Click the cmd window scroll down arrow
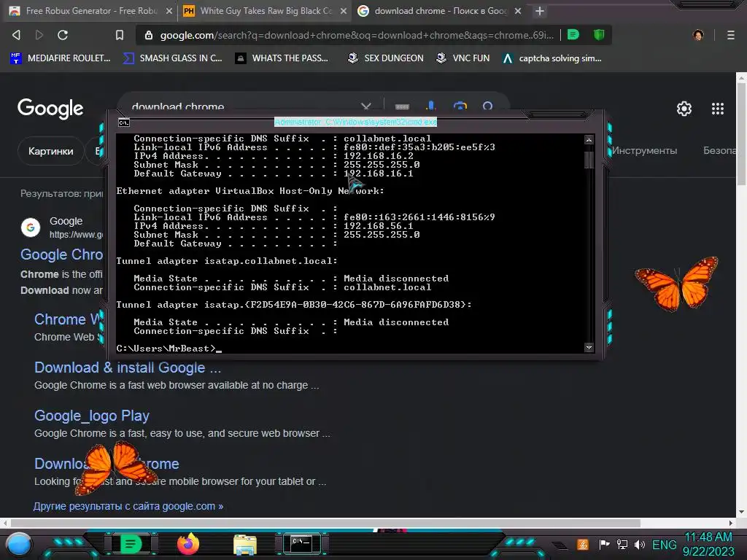Screen dimensions: 747x560 coord(589,347)
